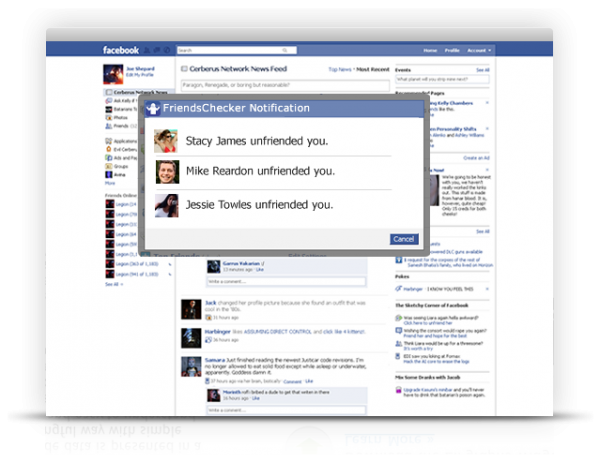This screenshot has width=600, height=461.
Task: Click the news feed icon beside Cerberus Network News Feed
Action: (184, 69)
